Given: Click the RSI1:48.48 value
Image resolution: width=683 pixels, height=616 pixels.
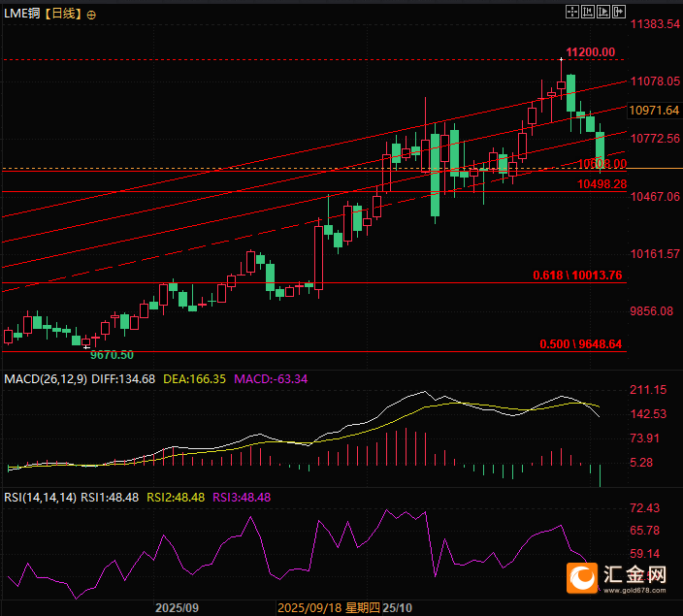Looking at the screenshot, I should (110, 497).
